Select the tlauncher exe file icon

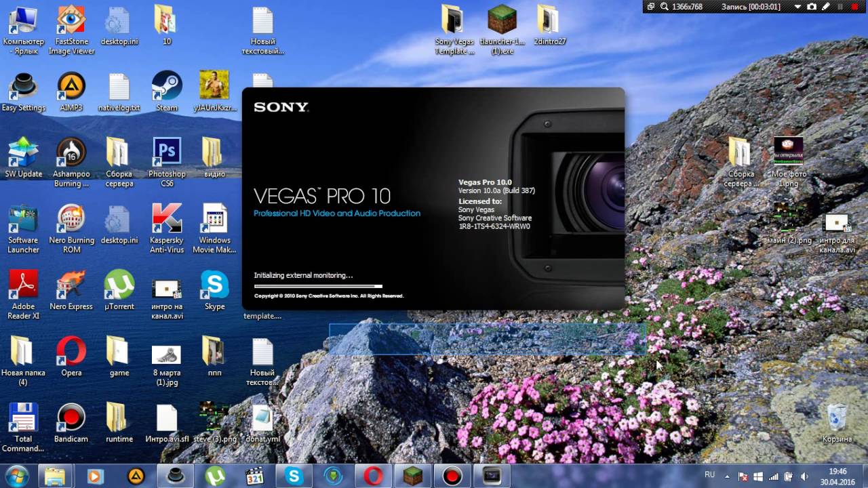pos(502,29)
